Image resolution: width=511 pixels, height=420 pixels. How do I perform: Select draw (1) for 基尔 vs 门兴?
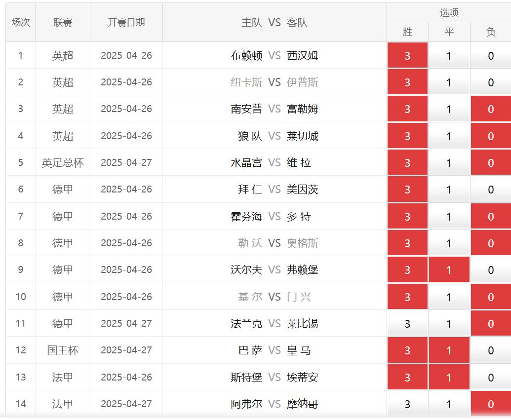click(x=449, y=297)
